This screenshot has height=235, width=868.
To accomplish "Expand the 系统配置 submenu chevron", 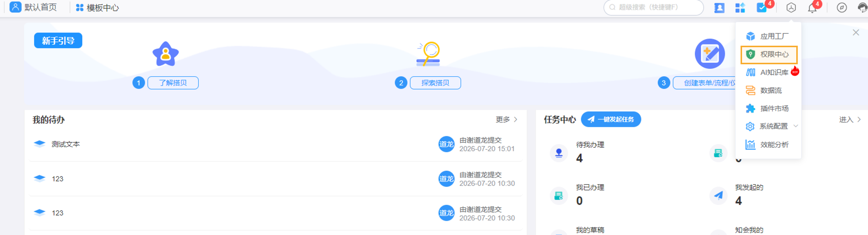I will [795, 126].
